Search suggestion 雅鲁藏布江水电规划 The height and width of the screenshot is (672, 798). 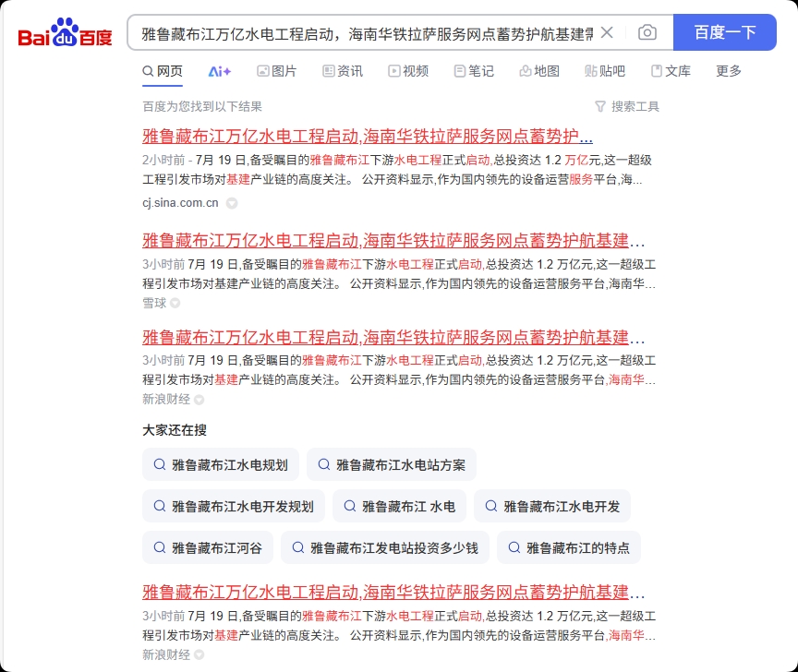pyautogui.click(x=221, y=464)
